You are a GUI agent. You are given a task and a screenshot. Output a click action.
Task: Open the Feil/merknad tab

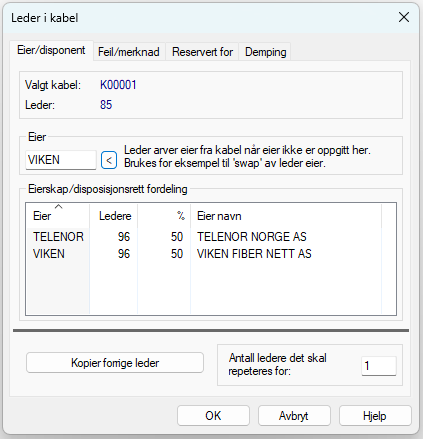click(x=129, y=52)
